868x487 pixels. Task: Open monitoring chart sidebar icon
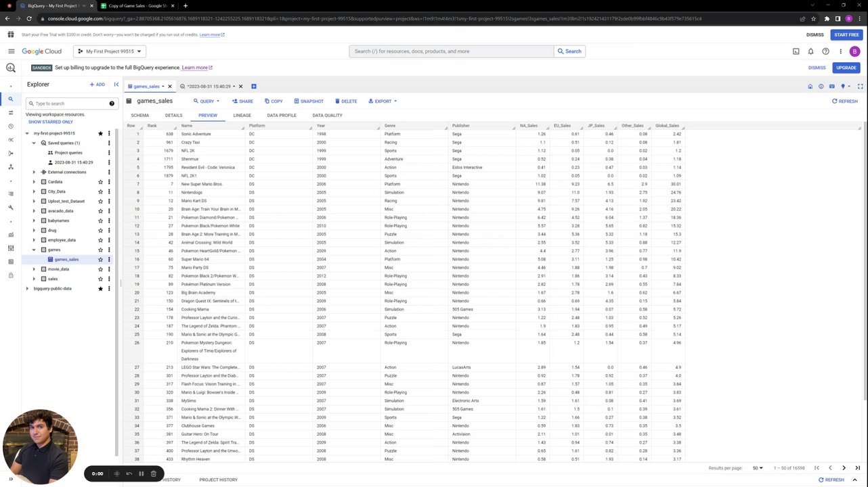click(11, 235)
